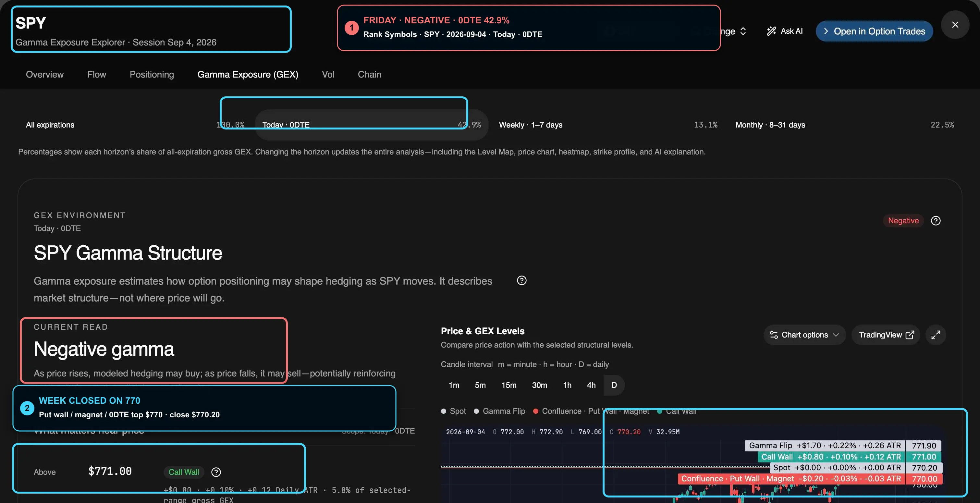Select the Weekly · 1–7 days horizon
The height and width of the screenshot is (503, 980).
[x=608, y=125]
